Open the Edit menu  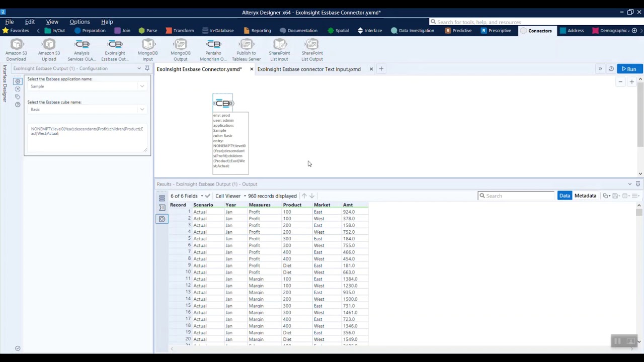point(30,22)
